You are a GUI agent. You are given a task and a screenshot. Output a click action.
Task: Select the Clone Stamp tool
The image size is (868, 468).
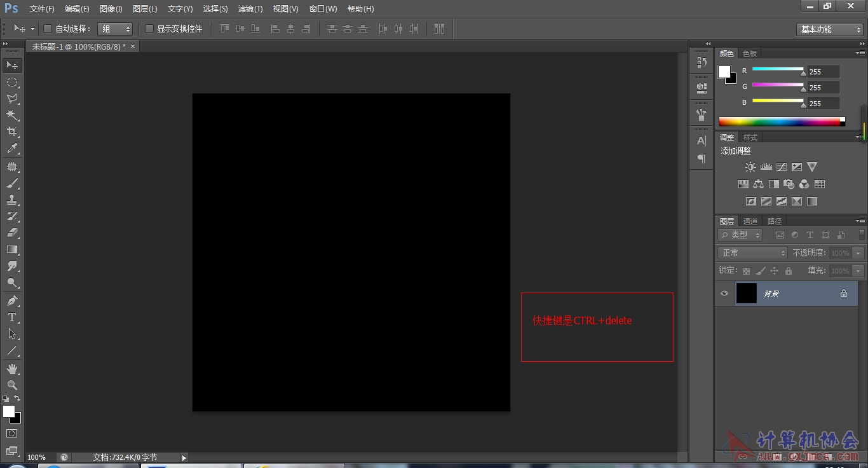[12, 200]
